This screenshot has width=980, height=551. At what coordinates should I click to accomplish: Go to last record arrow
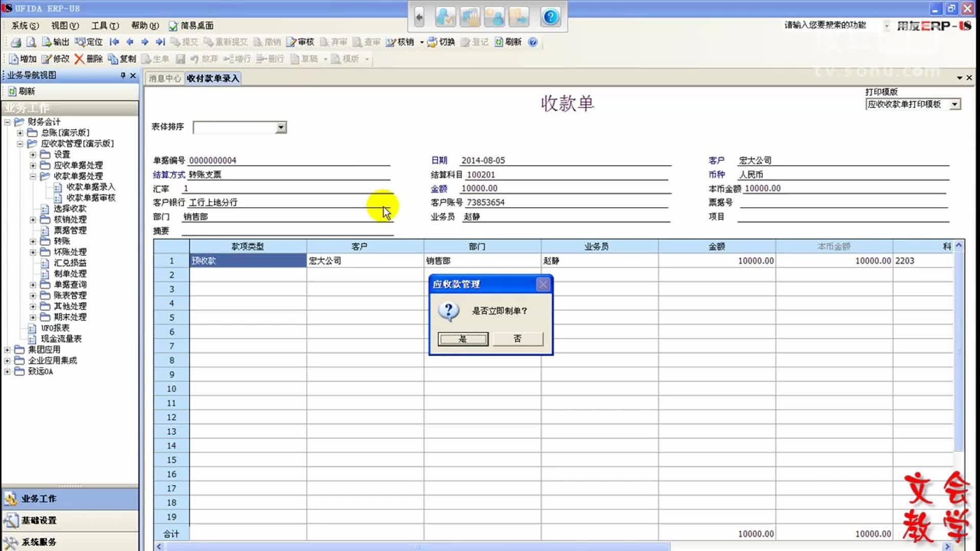tap(160, 42)
